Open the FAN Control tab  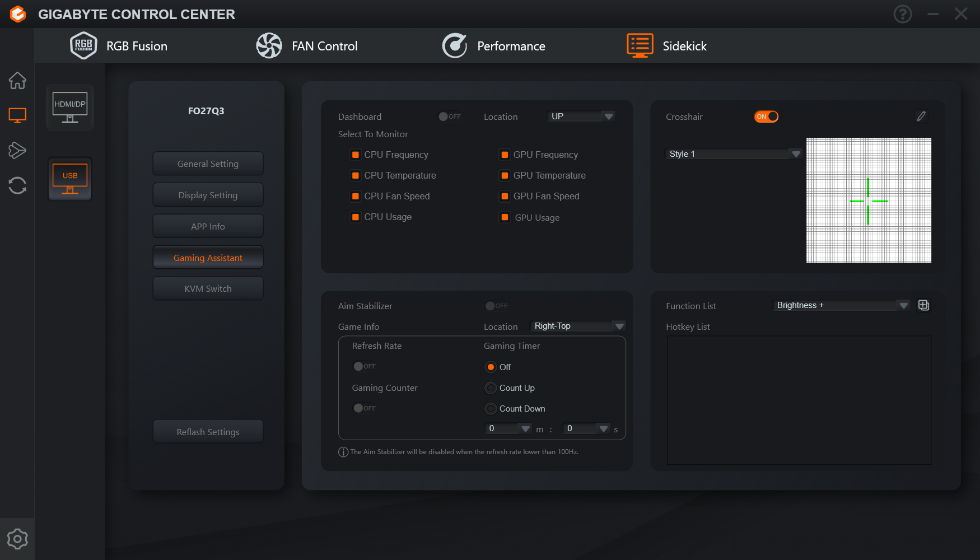(307, 46)
